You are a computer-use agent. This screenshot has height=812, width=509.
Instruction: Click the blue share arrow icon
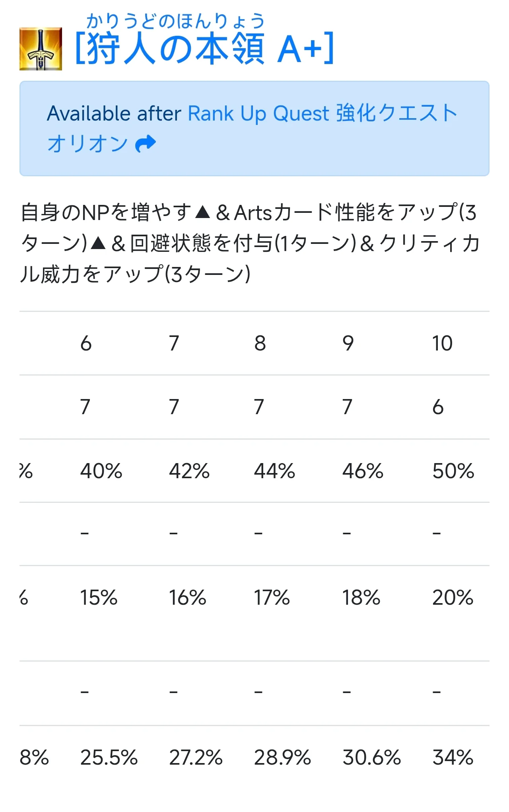pos(146,144)
